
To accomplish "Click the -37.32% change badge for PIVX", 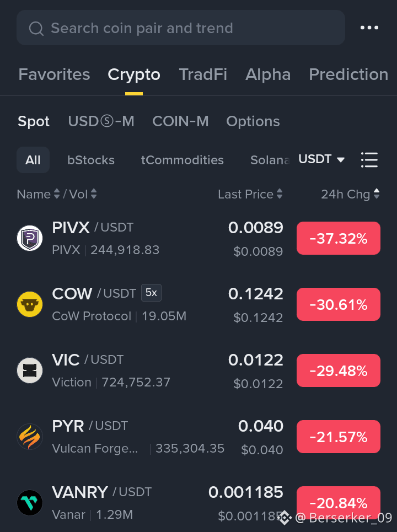I will [x=339, y=238].
